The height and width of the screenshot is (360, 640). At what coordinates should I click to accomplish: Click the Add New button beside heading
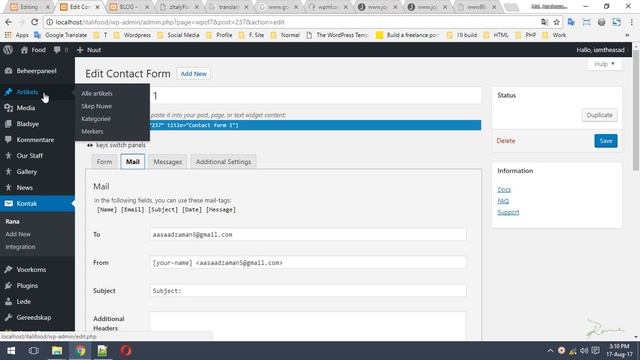click(x=193, y=74)
